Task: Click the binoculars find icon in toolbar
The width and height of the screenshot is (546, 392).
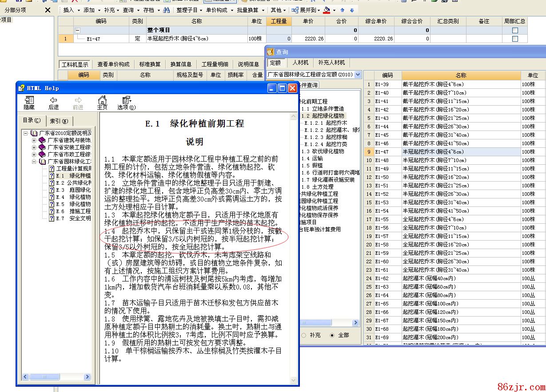Action: pos(166,10)
